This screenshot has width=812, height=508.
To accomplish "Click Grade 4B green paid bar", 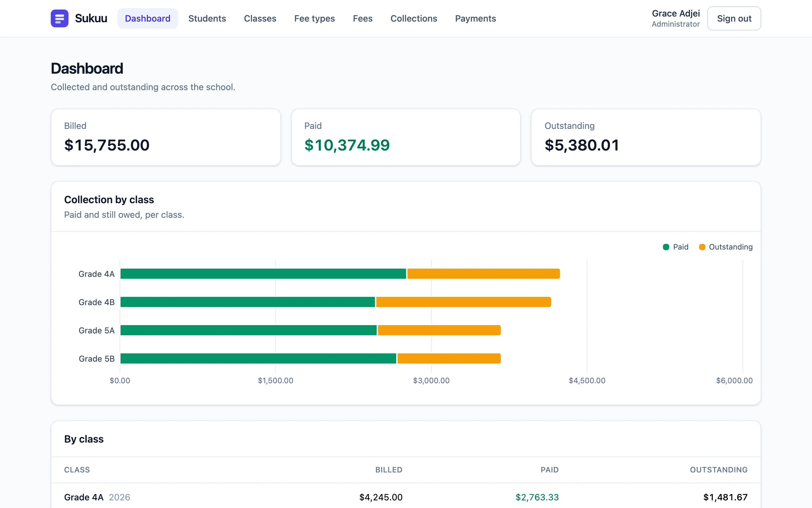I will click(x=248, y=302).
